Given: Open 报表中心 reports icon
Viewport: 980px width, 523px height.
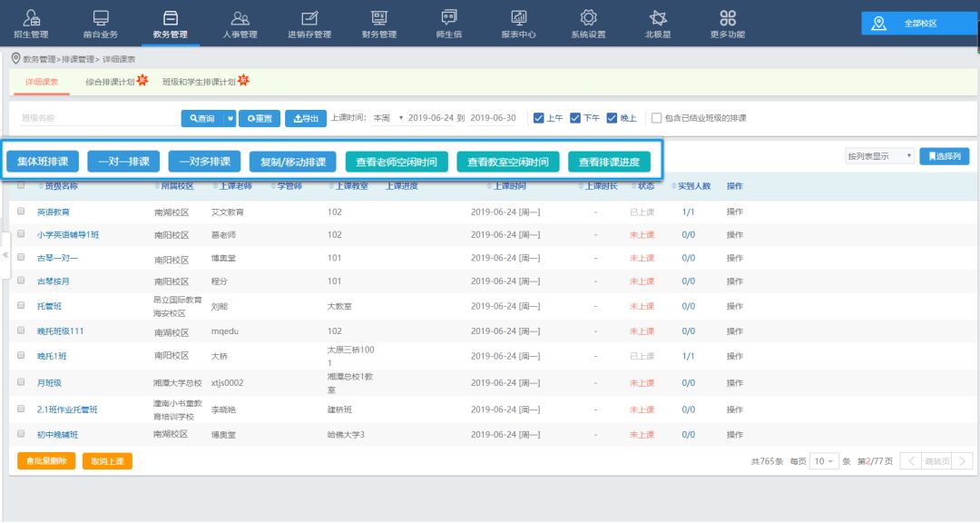Looking at the screenshot, I should (x=518, y=18).
